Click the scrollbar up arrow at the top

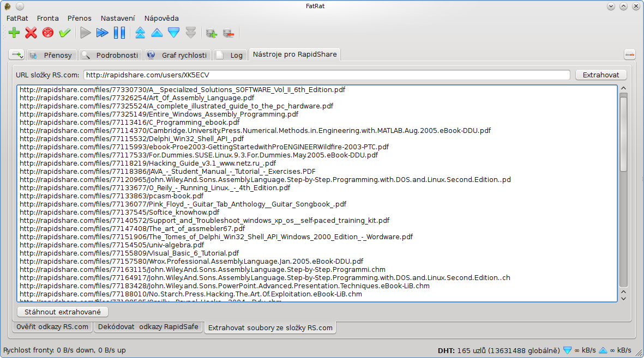pos(623,88)
